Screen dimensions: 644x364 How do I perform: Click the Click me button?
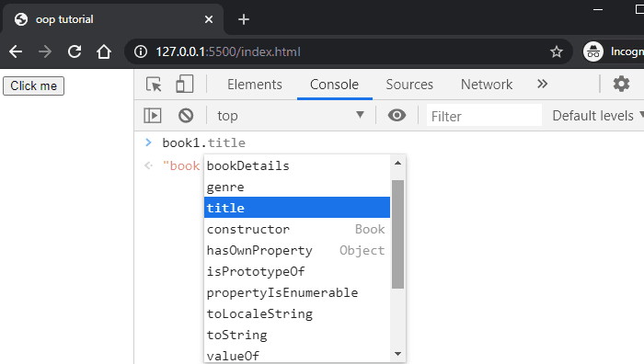click(34, 85)
